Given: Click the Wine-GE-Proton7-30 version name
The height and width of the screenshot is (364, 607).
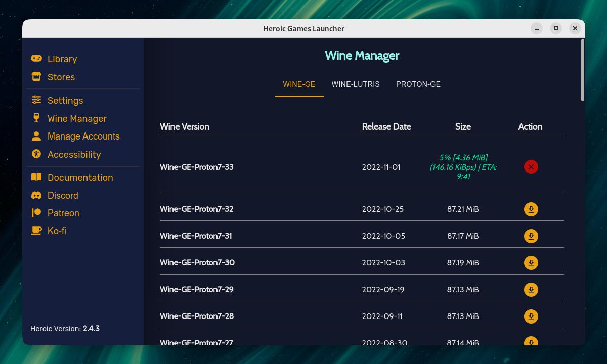Looking at the screenshot, I should 197,262.
